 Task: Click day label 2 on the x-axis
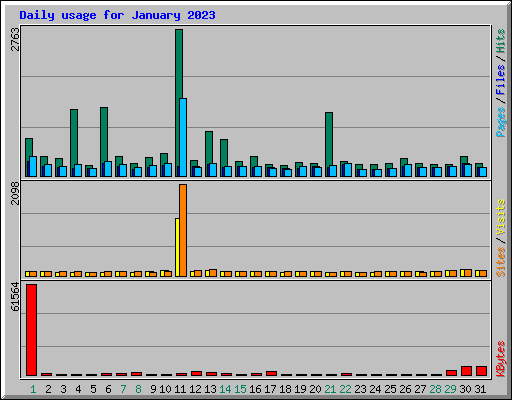(x=48, y=389)
